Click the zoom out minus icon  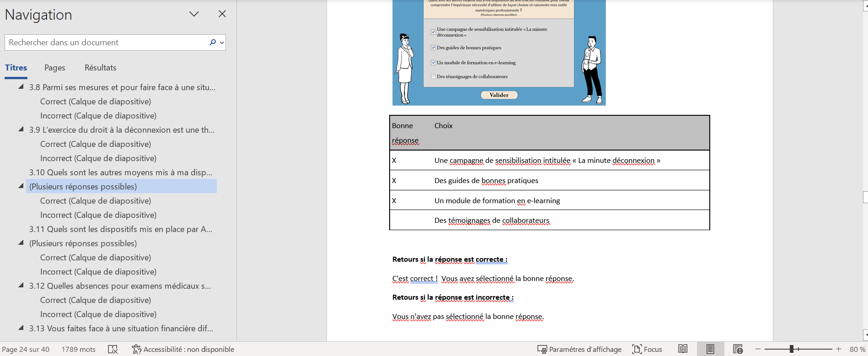758,349
